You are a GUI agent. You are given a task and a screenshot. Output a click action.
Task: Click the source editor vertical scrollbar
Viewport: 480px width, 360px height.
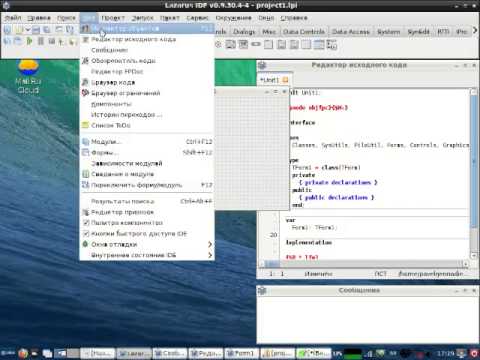(x=474, y=173)
